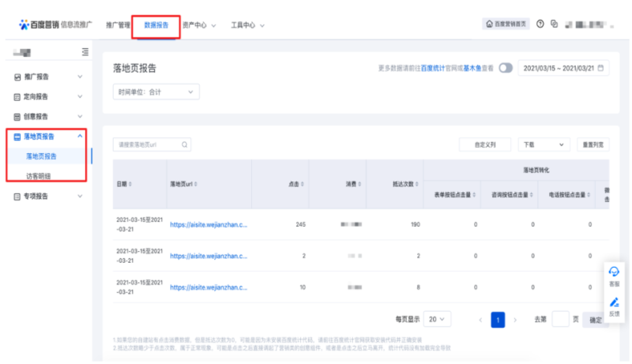Image resolution: width=632 pixels, height=364 pixels.
Task: Collapse the sidebar menu icon
Action: coord(85,52)
